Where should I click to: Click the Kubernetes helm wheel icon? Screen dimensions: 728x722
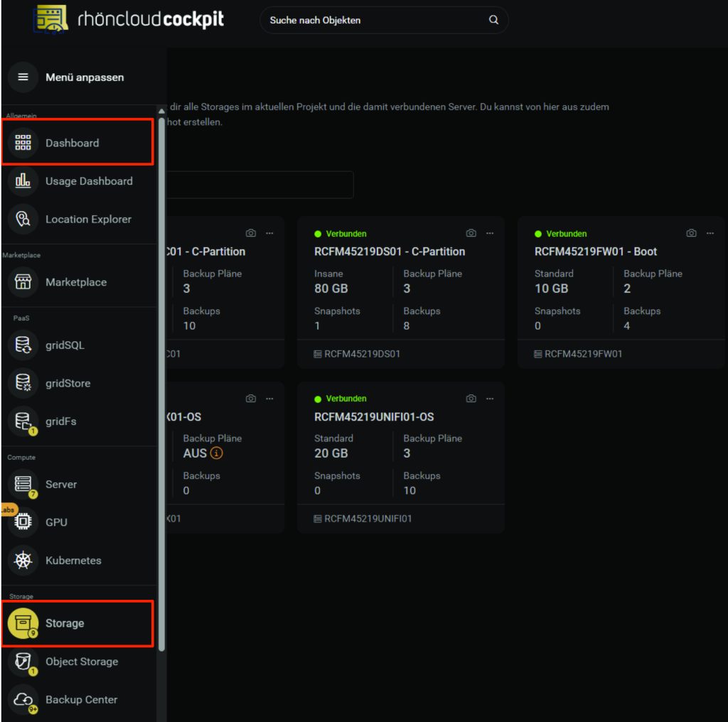pyautogui.click(x=23, y=561)
